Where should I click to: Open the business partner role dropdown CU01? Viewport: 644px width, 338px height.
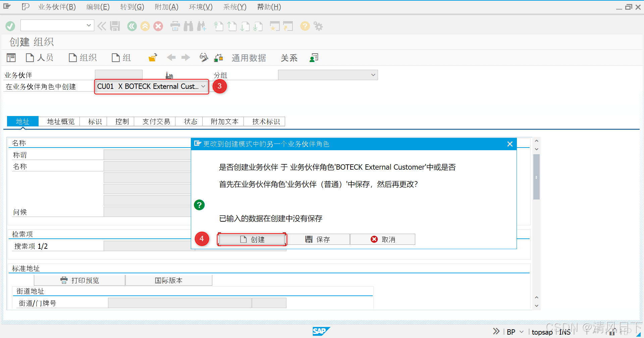click(203, 86)
